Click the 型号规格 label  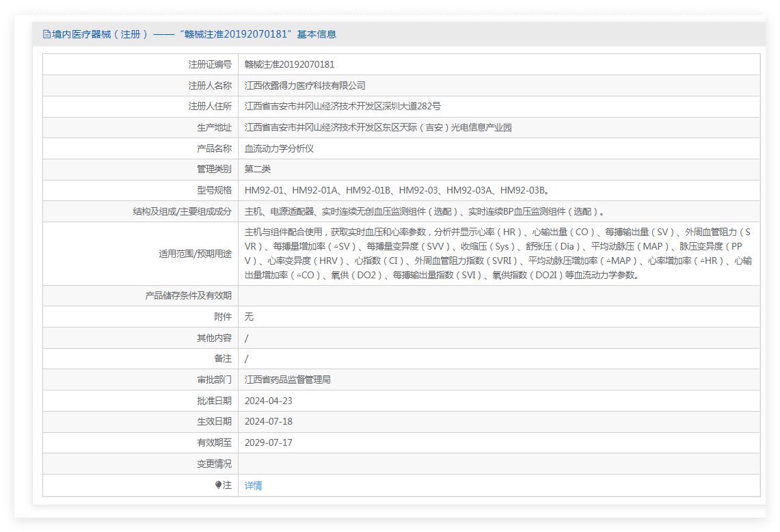tap(215, 191)
